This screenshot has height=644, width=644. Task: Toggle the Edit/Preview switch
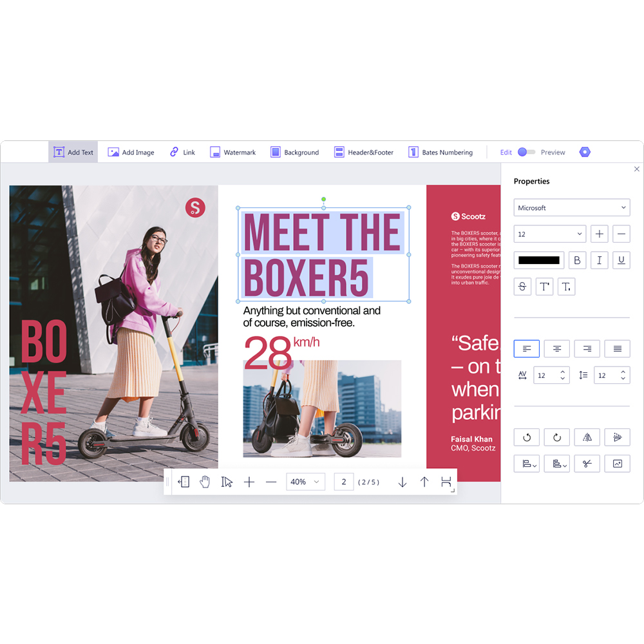[x=527, y=152]
